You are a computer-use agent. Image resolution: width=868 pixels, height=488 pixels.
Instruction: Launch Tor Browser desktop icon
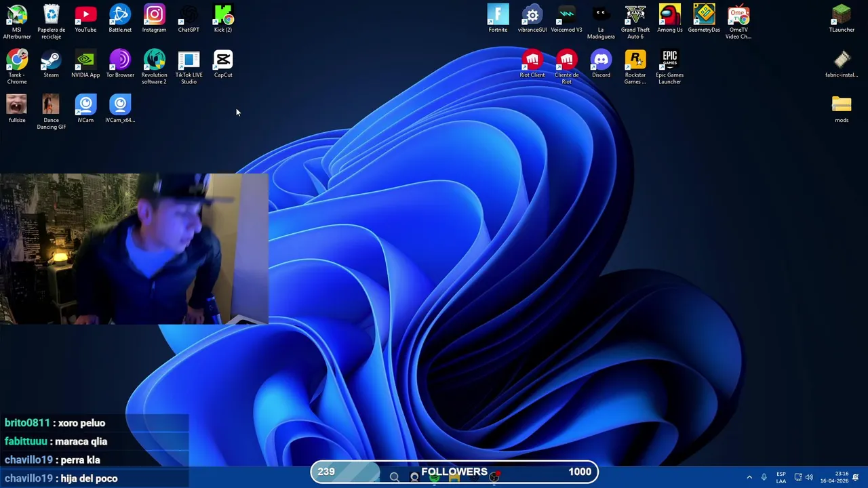point(120,64)
